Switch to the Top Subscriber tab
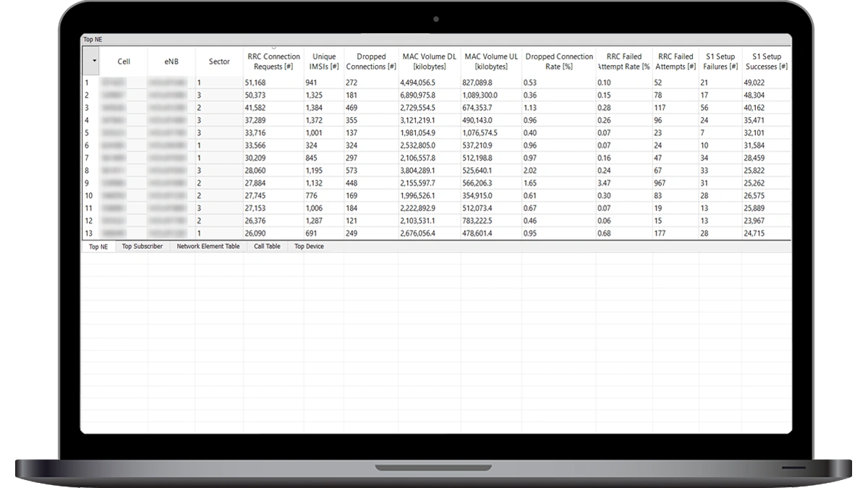Screen dimensions: 868x488 click(x=142, y=247)
